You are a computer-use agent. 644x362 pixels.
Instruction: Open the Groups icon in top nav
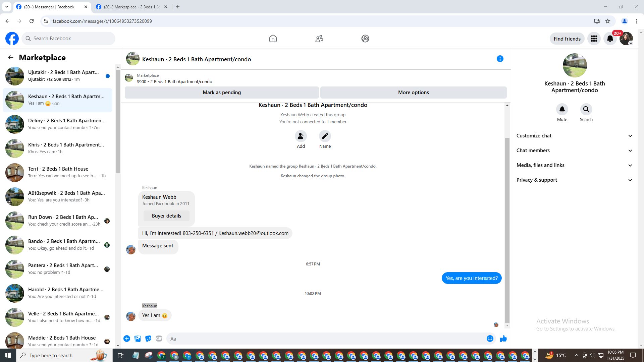coord(365,39)
